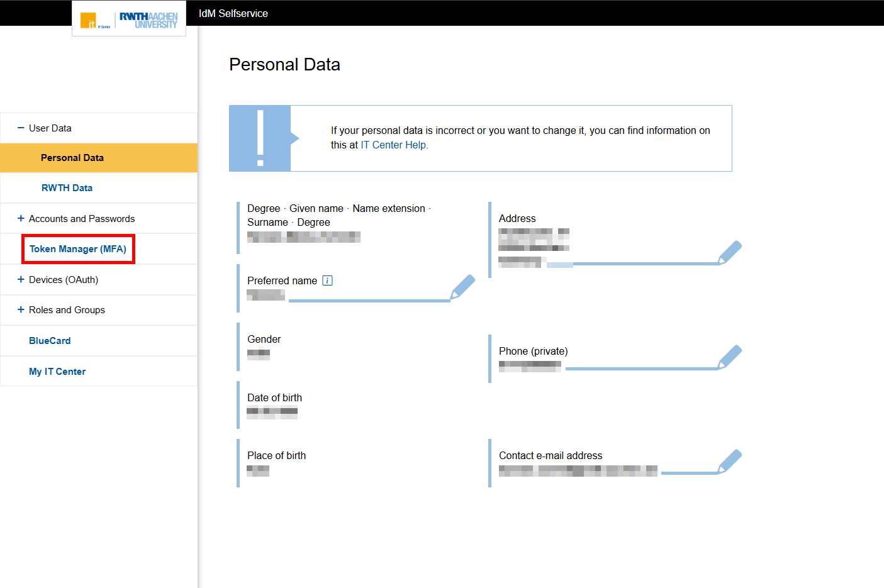This screenshot has height=588, width=884.
Task: Expand Accounts and Passwords section
Action: click(x=21, y=218)
